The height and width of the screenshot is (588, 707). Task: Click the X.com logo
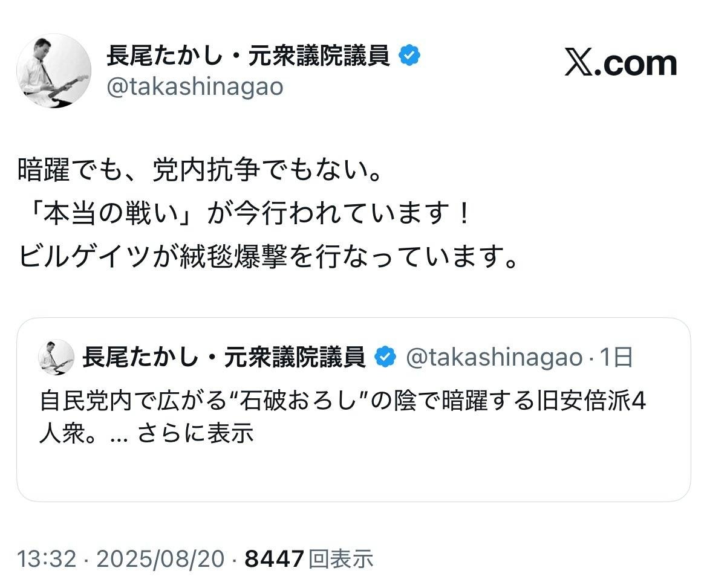[621, 63]
